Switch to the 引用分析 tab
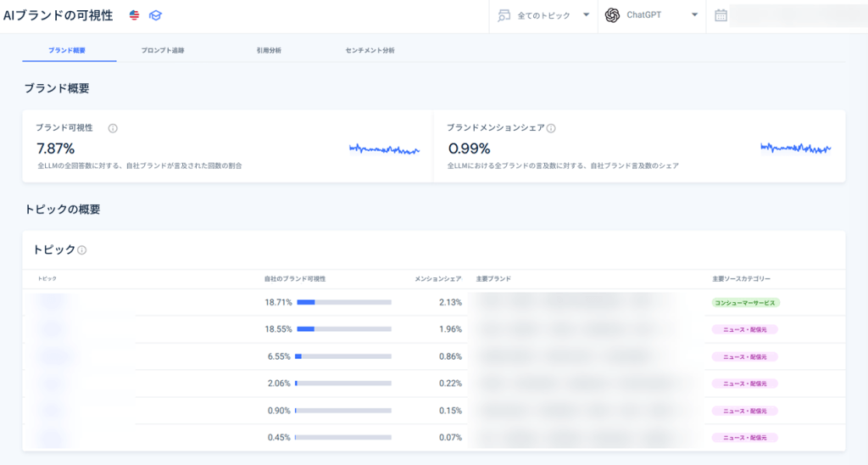 [269, 50]
